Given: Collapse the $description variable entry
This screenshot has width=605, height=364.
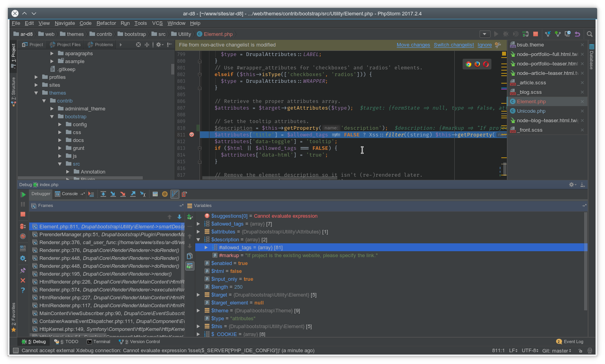Looking at the screenshot, I should click(x=198, y=239).
